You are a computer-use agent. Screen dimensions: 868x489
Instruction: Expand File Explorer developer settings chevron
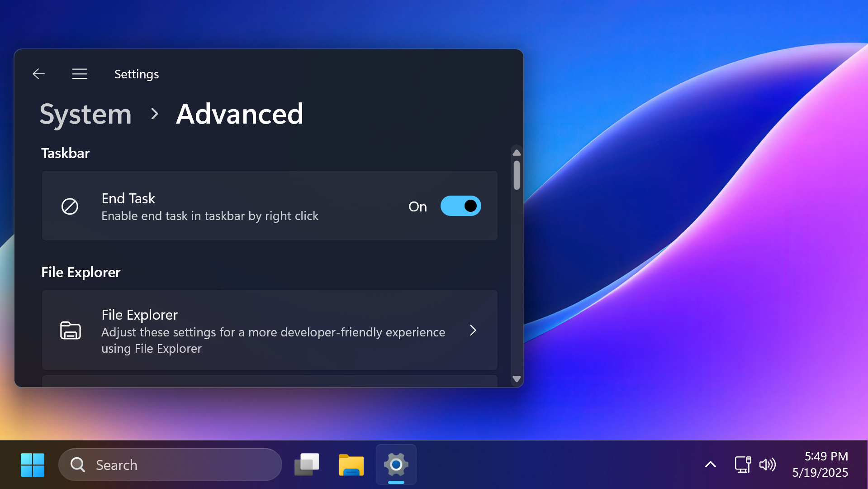pyautogui.click(x=473, y=331)
